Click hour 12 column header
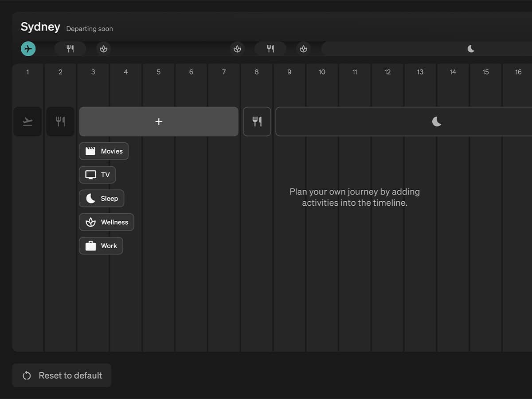532x399 pixels. pyautogui.click(x=387, y=72)
